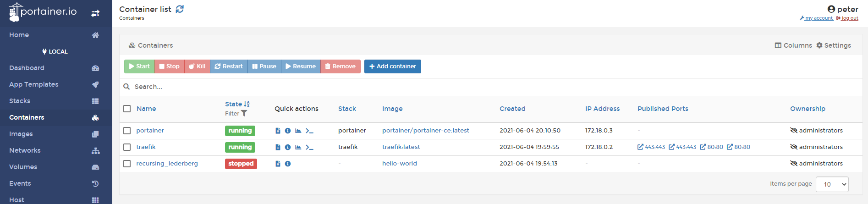Open App Templates from the sidebar
Viewport: 868px width, 204px height.
pos(33,84)
